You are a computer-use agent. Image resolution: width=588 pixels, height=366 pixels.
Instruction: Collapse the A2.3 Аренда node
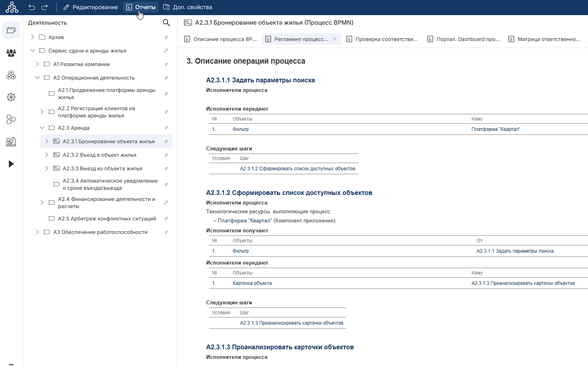[x=42, y=128]
